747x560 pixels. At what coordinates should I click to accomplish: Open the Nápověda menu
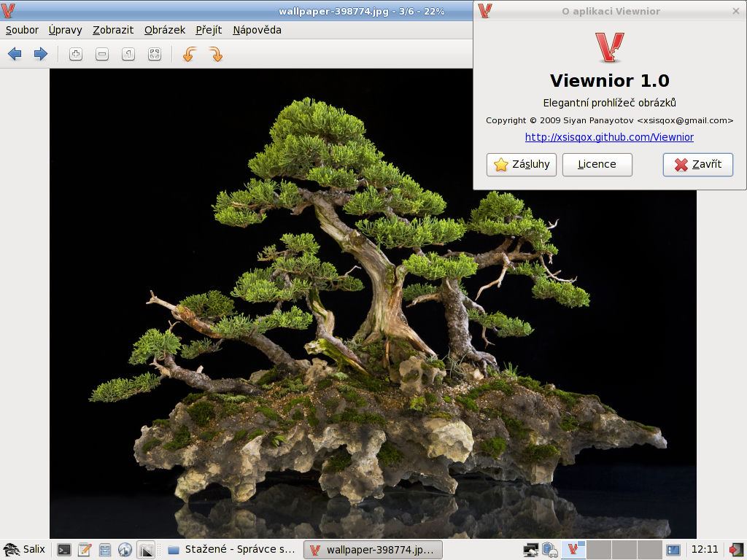point(257,30)
